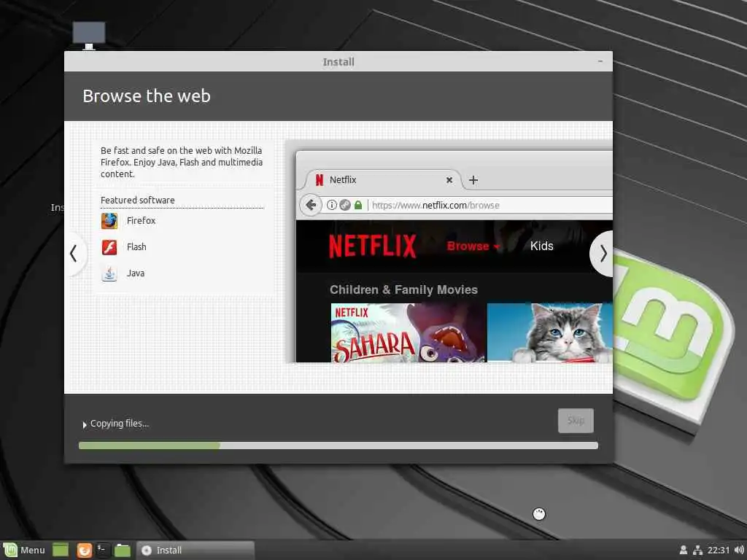Image resolution: width=747 pixels, height=560 pixels.
Task: Click the Browse dropdown on Netflix page
Action: (x=473, y=246)
